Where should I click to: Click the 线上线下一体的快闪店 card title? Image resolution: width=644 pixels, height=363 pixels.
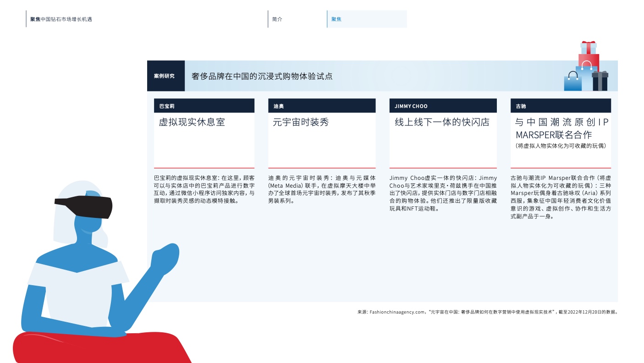442,122
